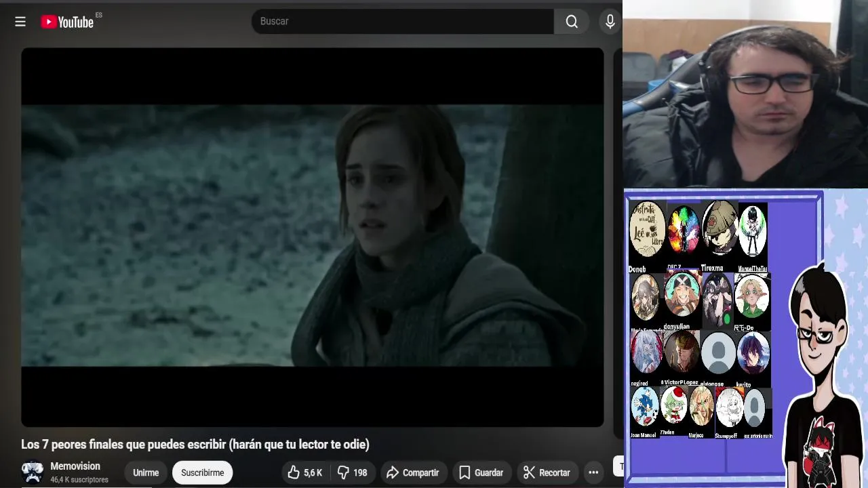Viewport: 868px width, 488px height.
Task: Open the three-dot more actions menu
Action: tap(593, 473)
